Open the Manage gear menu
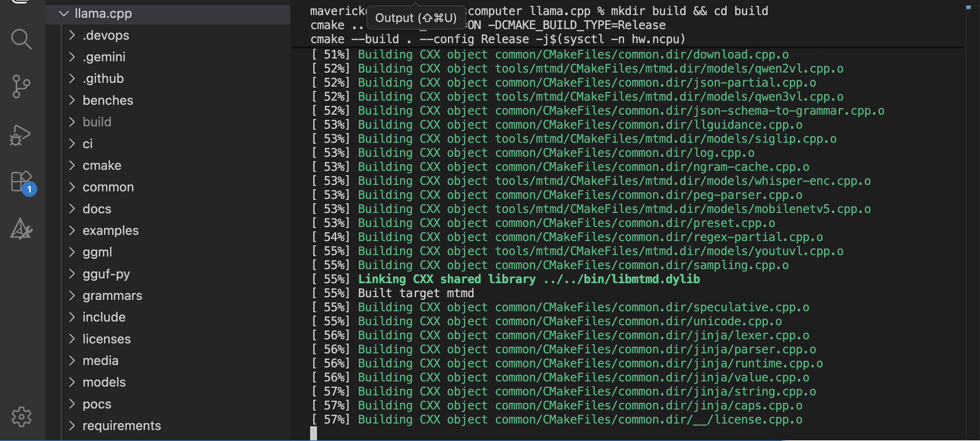980x441 pixels. (21, 417)
